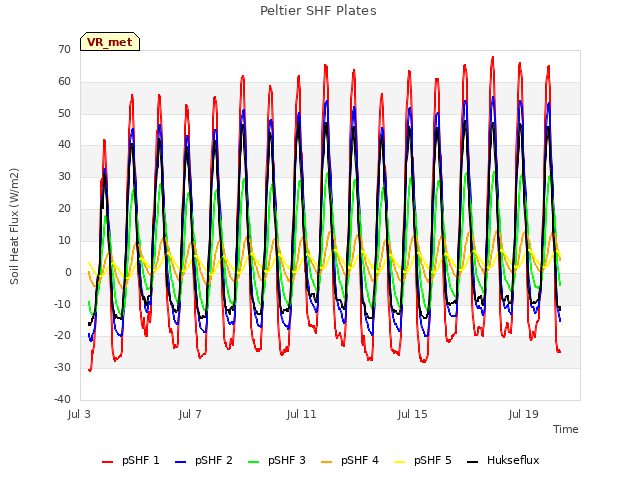640x480 pixels.
Task: Click the VR_met annotation label
Action: (x=110, y=42)
